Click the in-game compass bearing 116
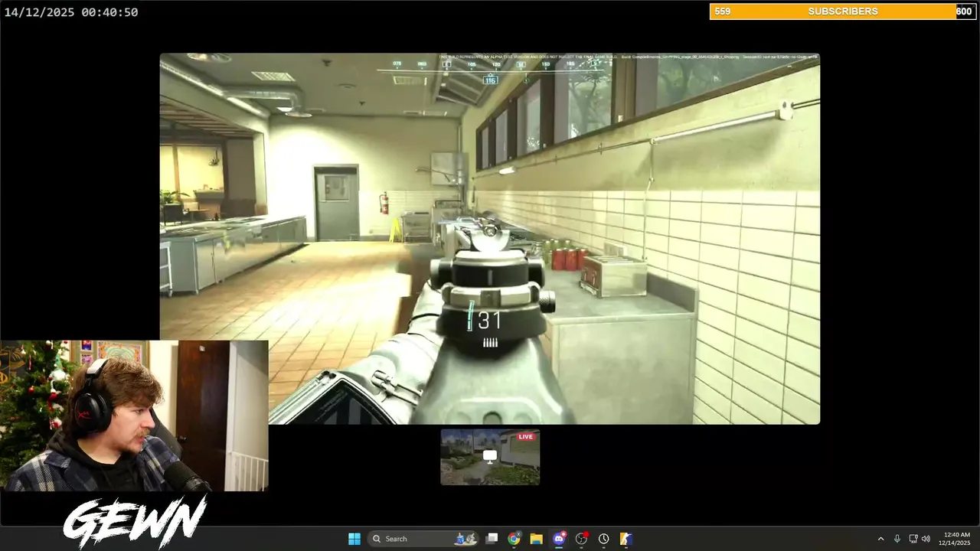 coord(490,80)
